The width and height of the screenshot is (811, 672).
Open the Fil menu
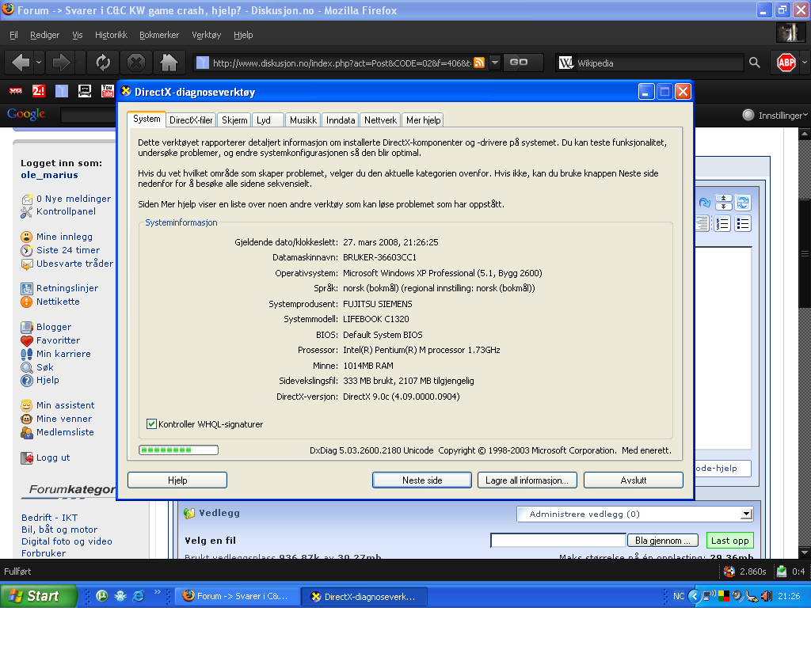[x=13, y=35]
